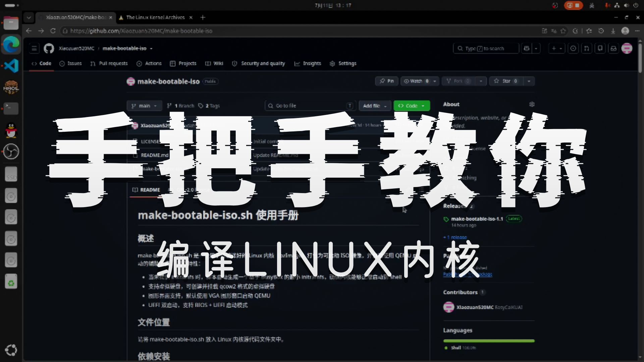This screenshot has width=644, height=362.
Task: Click the GitHub octocat logo
Action: [49, 49]
